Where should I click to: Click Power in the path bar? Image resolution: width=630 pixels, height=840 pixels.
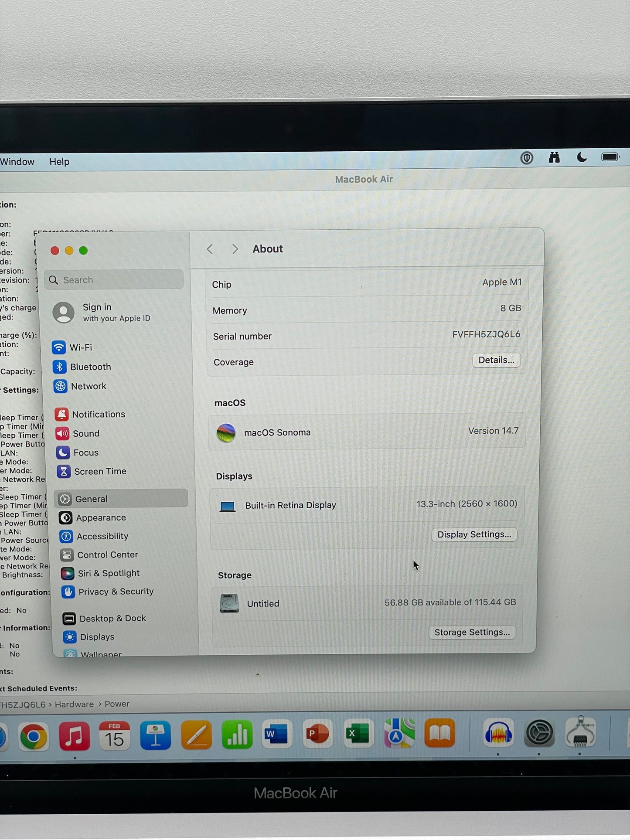coord(117,704)
